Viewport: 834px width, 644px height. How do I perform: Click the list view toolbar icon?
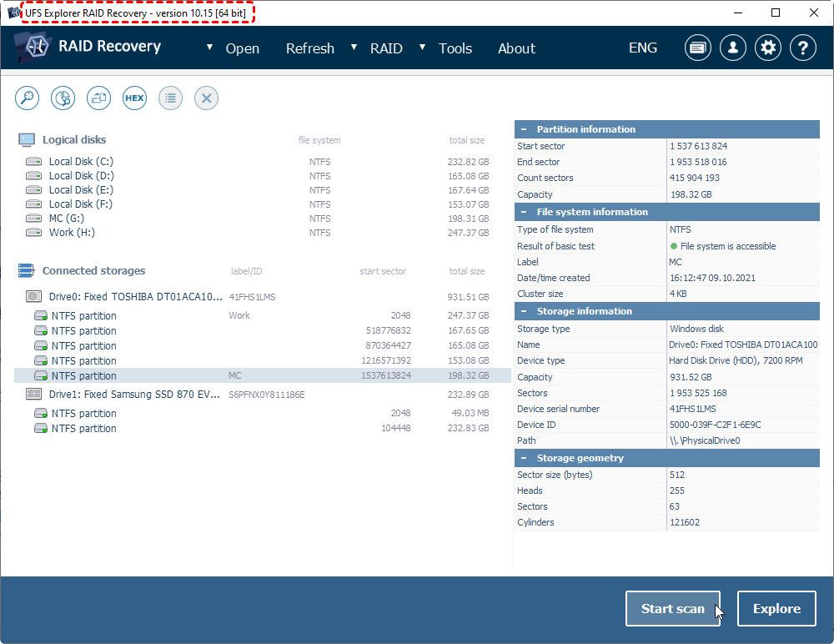click(x=170, y=98)
